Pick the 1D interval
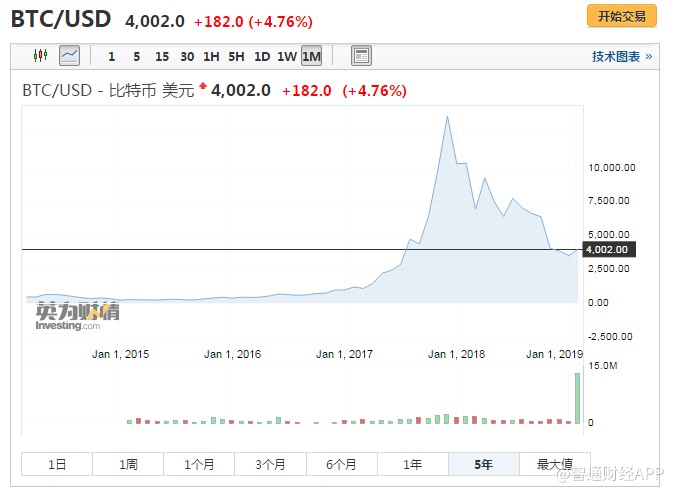The image size is (674, 493). (x=261, y=57)
